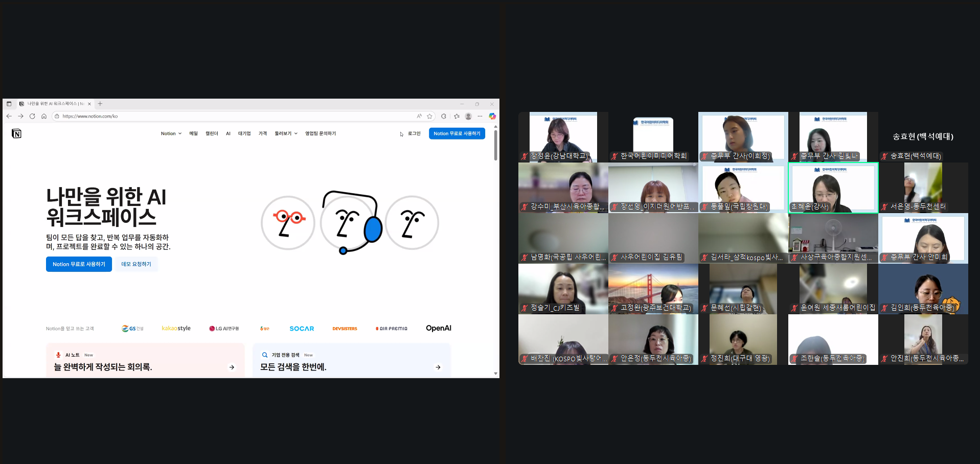Image resolution: width=980 pixels, height=464 pixels.
Task: Open the 대기업 menu item
Action: [244, 133]
